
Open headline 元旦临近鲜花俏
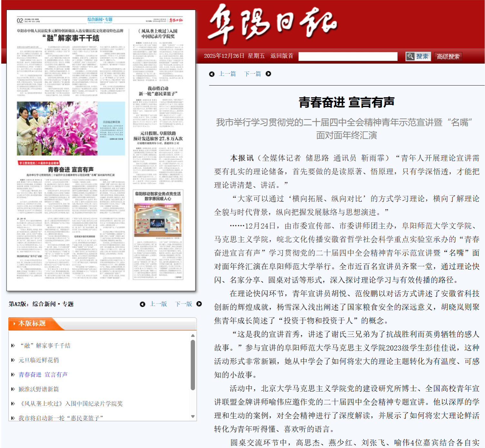point(39,360)
